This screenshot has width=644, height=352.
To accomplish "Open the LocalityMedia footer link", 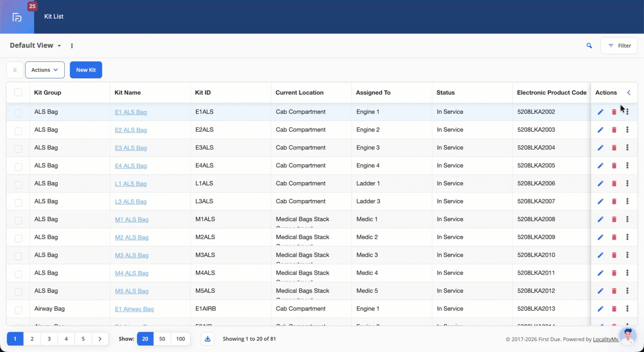I will point(606,339).
